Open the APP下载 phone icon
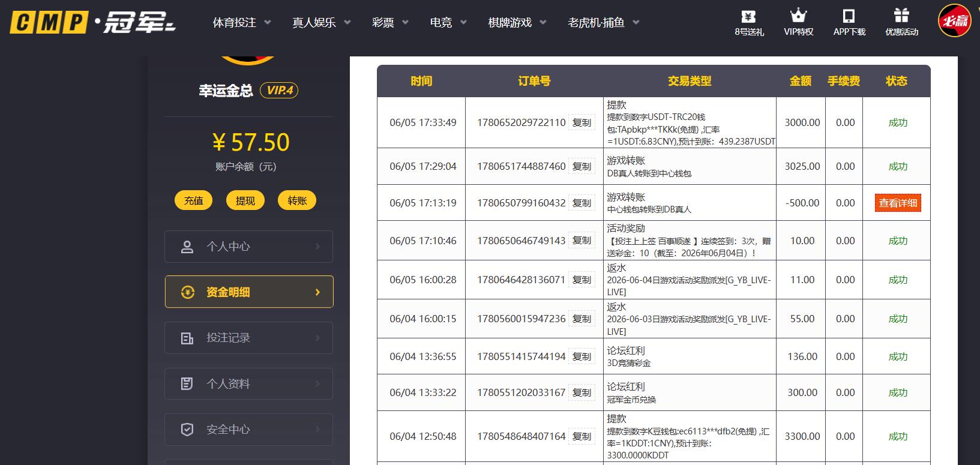Viewport: 980px width, 465px height. pos(849,16)
